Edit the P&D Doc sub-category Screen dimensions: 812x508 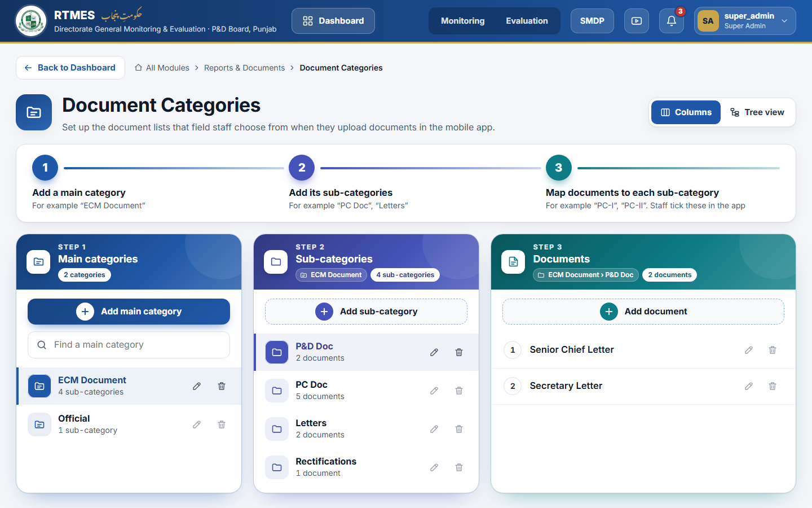pos(434,352)
